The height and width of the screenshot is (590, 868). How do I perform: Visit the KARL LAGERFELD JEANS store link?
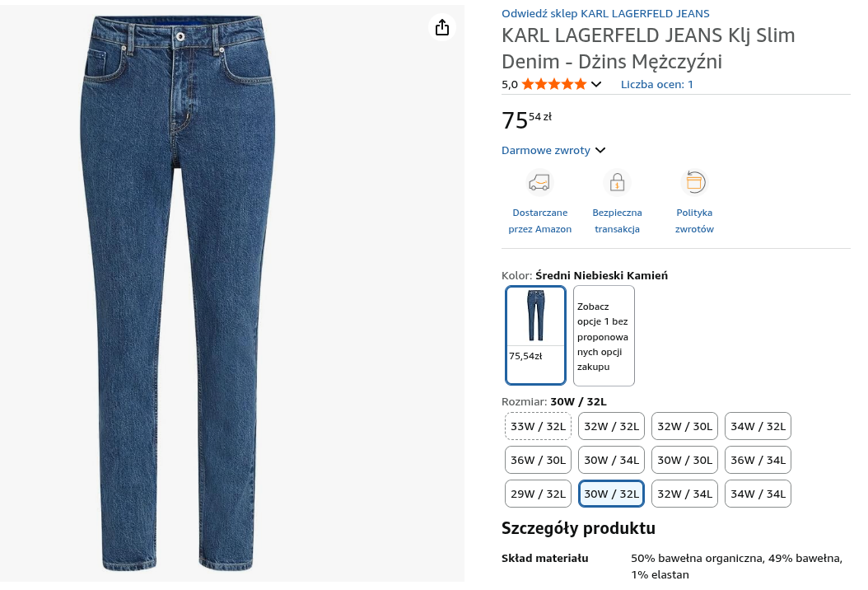tap(605, 13)
